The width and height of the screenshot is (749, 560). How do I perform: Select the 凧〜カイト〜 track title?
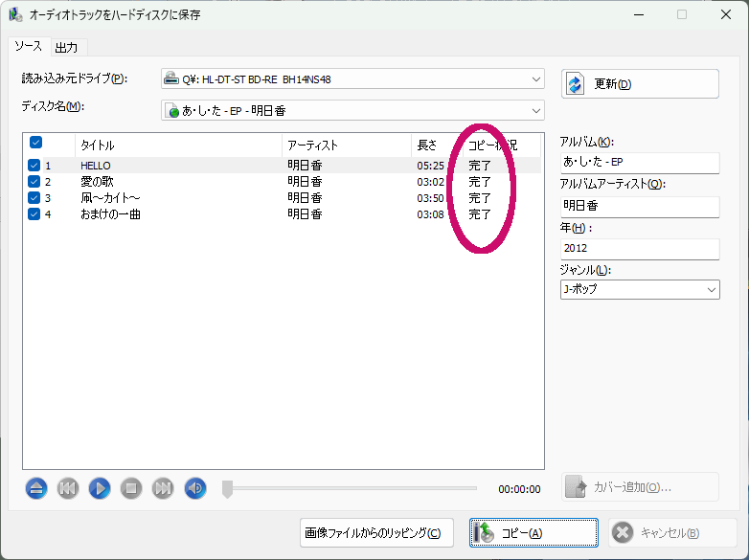pos(110,198)
